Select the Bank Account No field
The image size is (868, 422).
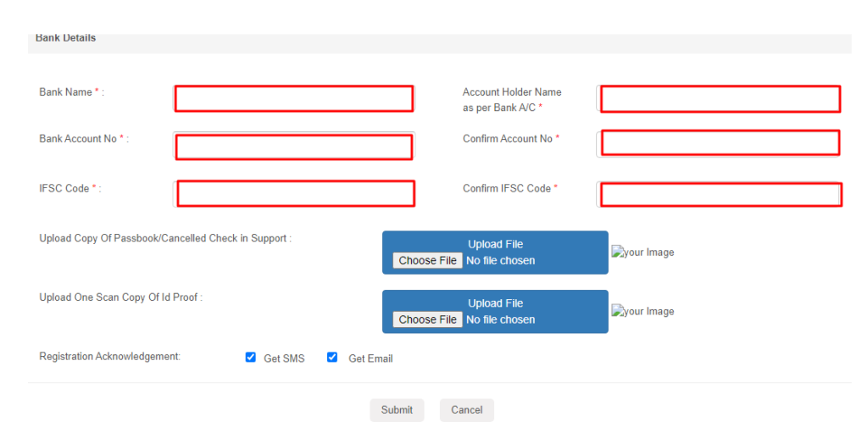(294, 146)
